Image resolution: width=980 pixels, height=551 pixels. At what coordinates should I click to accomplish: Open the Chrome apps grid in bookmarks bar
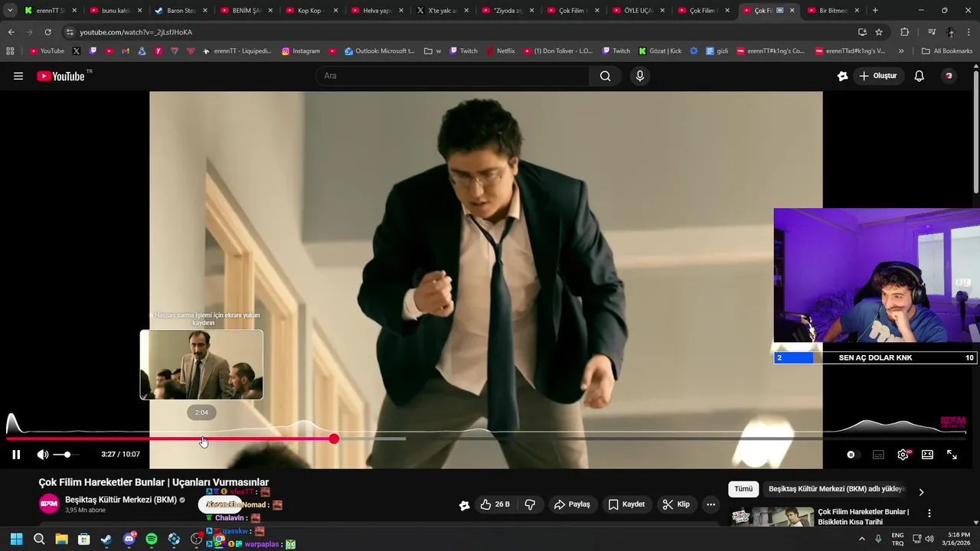pos(10,51)
